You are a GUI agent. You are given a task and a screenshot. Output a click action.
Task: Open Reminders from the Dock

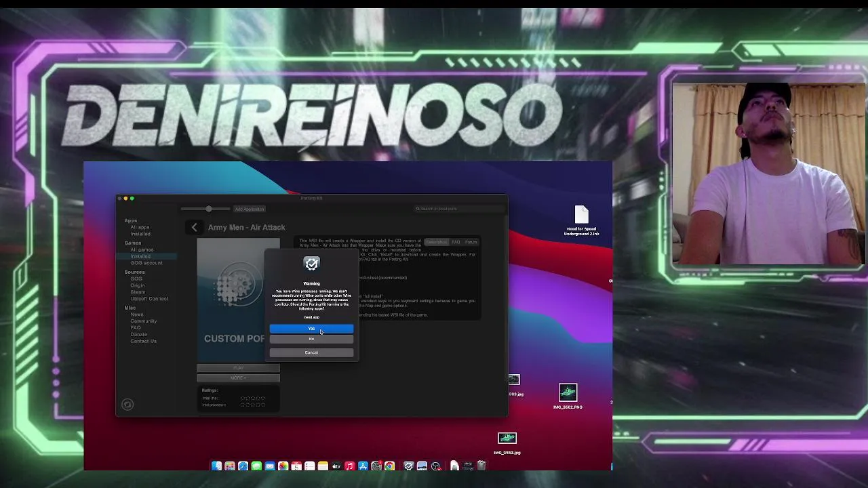(310, 466)
